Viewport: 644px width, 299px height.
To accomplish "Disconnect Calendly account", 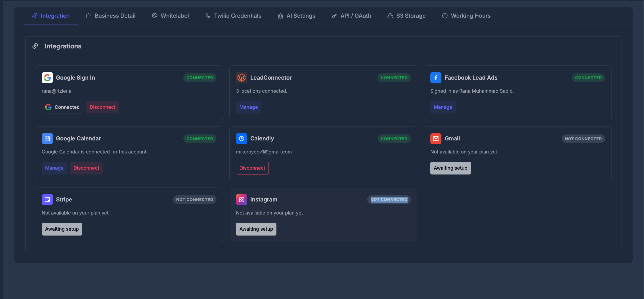I will [x=252, y=168].
